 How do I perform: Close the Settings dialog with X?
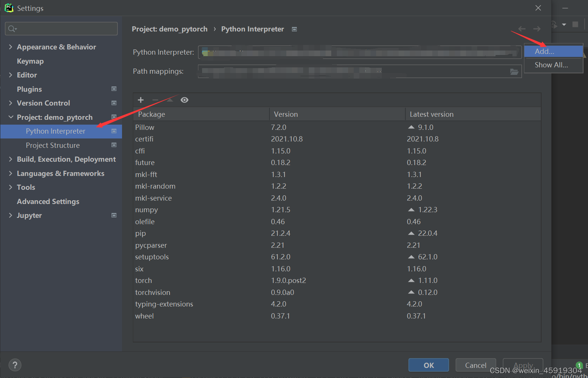coord(538,8)
